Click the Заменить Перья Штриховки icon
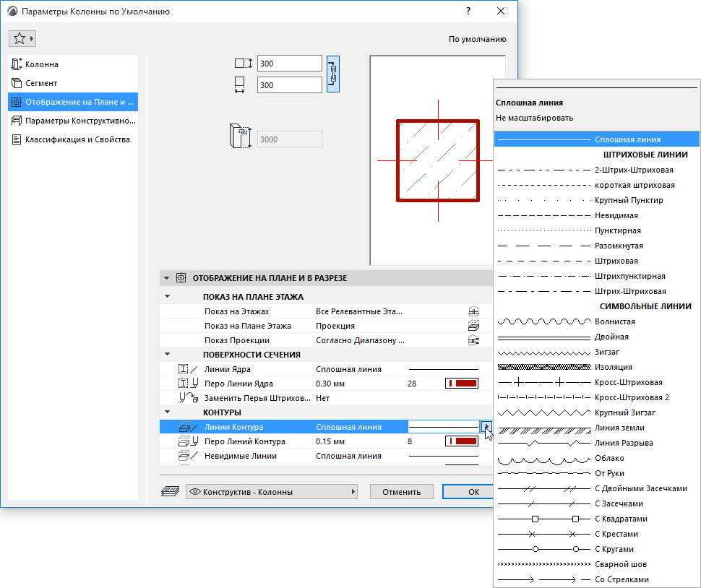 click(189, 398)
